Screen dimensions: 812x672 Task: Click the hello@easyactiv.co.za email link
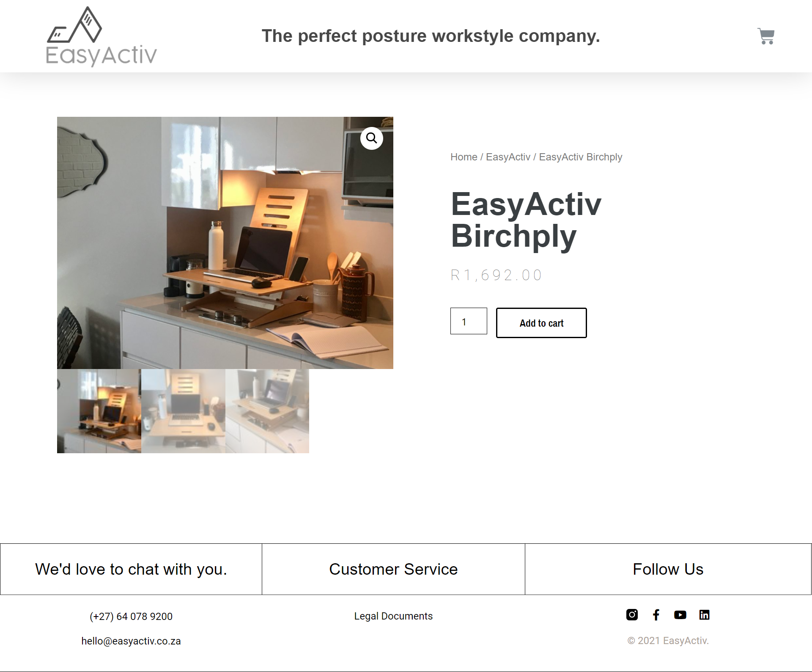131,641
